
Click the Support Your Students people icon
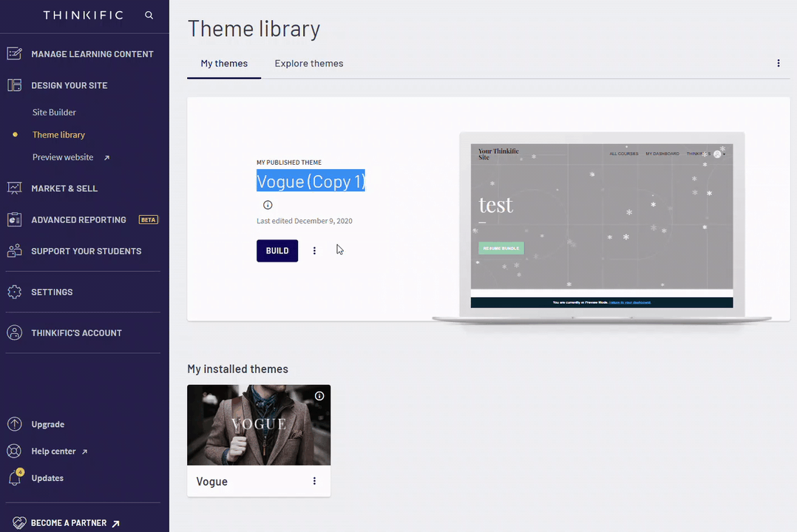click(14, 251)
